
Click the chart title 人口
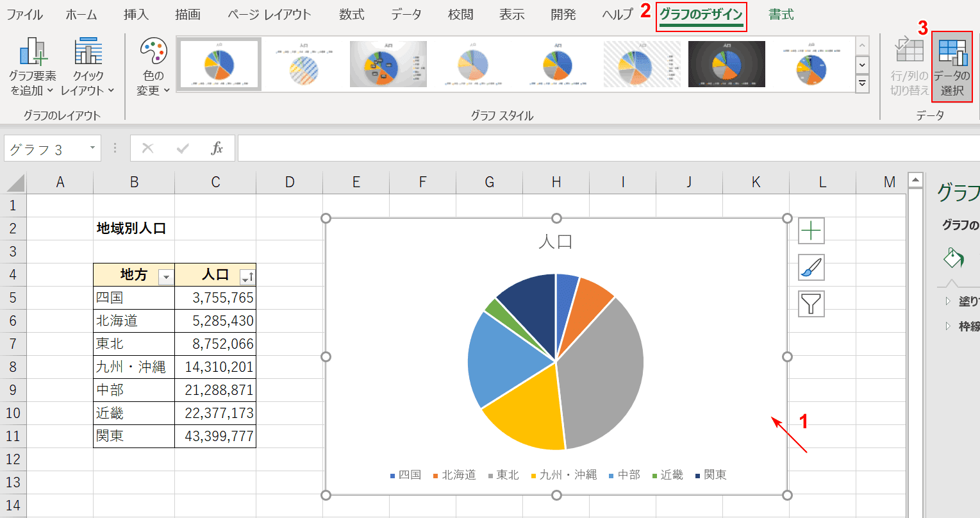(556, 242)
